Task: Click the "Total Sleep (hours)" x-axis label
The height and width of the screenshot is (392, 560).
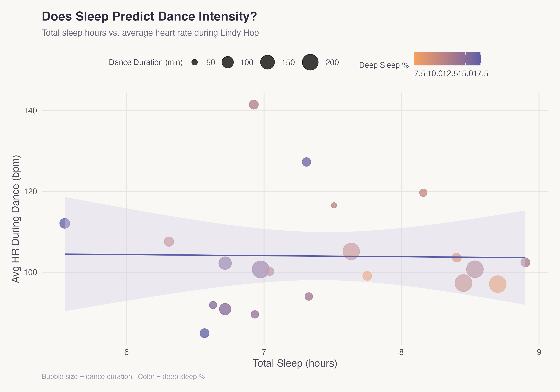Action: 295,363
